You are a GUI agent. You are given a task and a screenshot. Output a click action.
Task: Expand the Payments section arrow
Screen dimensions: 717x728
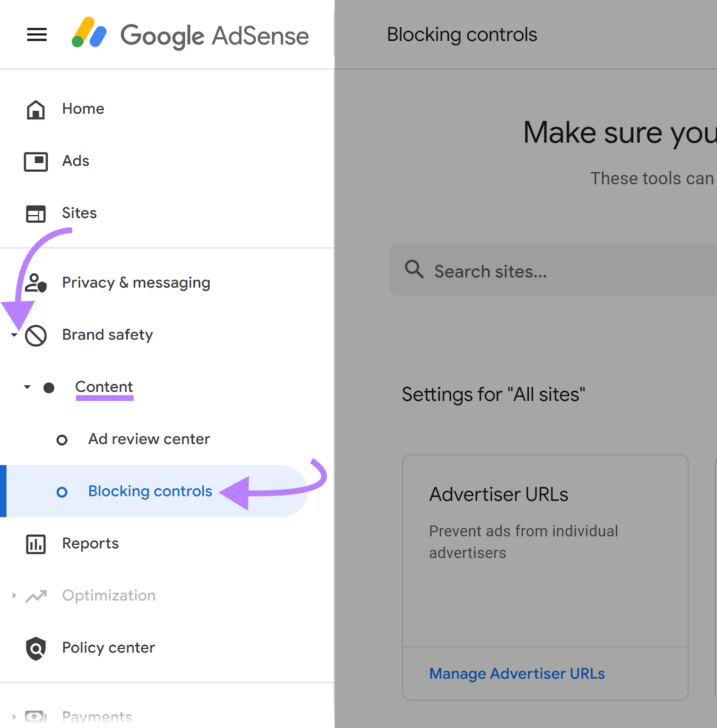point(14,717)
